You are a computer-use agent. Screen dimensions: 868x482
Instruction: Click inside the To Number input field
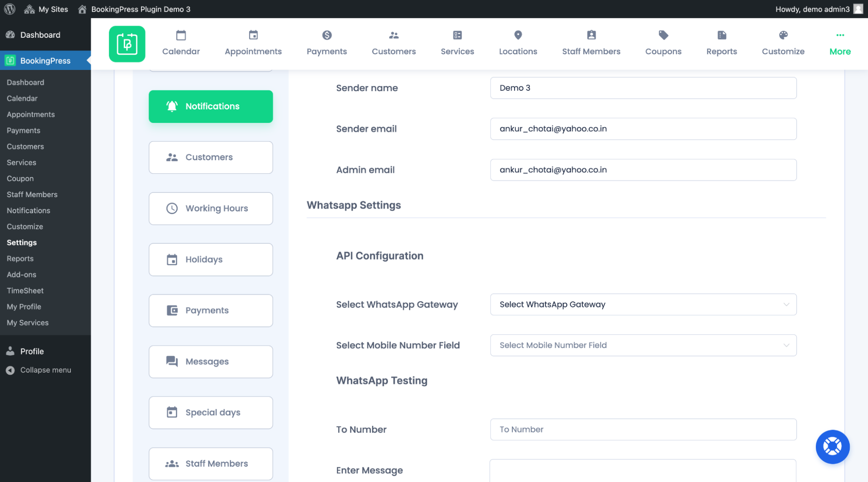[643, 429]
